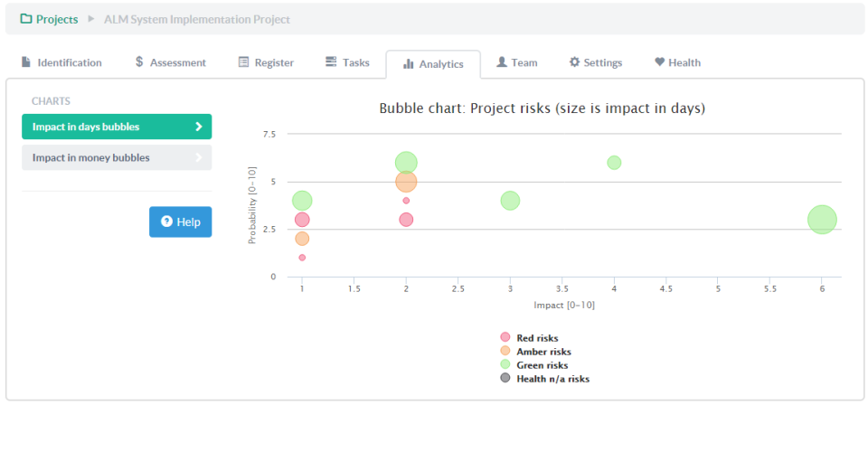Click the large green bubble at impact 6
This screenshot has height=471, width=868.
coord(821,220)
